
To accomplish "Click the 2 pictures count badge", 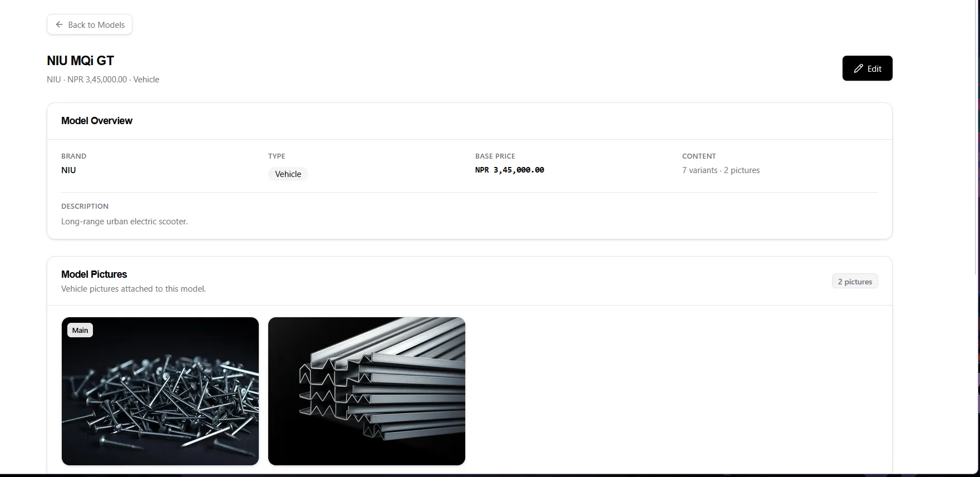I will [x=855, y=282].
